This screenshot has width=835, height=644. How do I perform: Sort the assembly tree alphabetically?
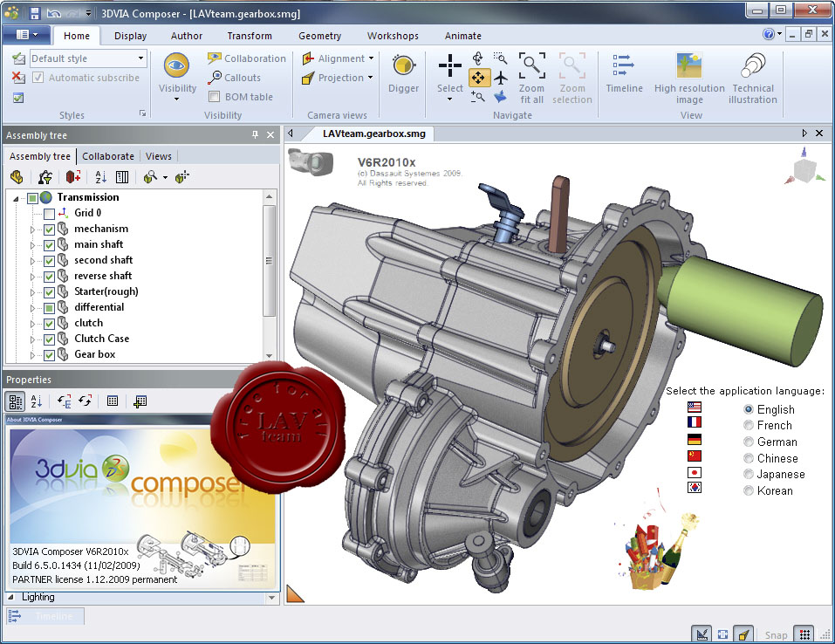pyautogui.click(x=100, y=177)
